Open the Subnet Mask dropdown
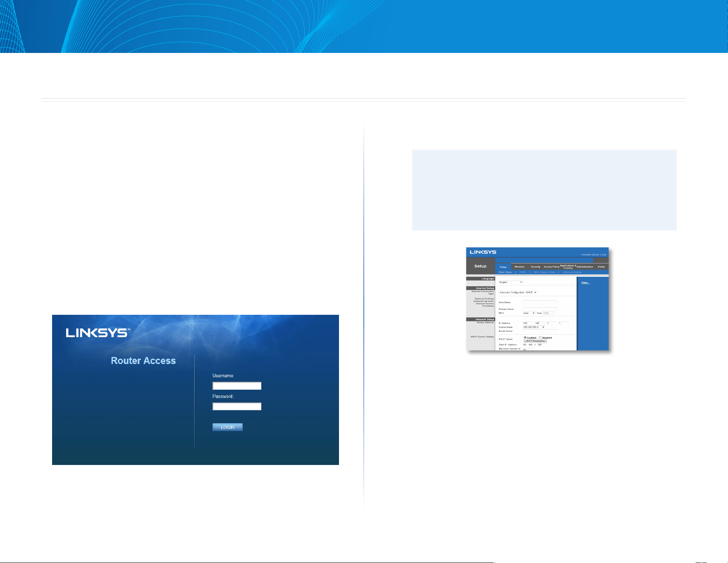Viewport: 728px width, 563px height. pyautogui.click(x=534, y=327)
